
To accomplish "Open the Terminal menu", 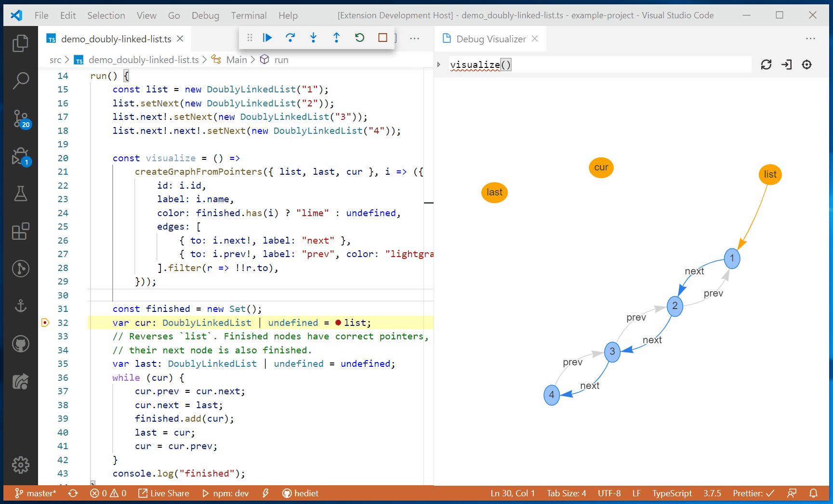I will [249, 15].
